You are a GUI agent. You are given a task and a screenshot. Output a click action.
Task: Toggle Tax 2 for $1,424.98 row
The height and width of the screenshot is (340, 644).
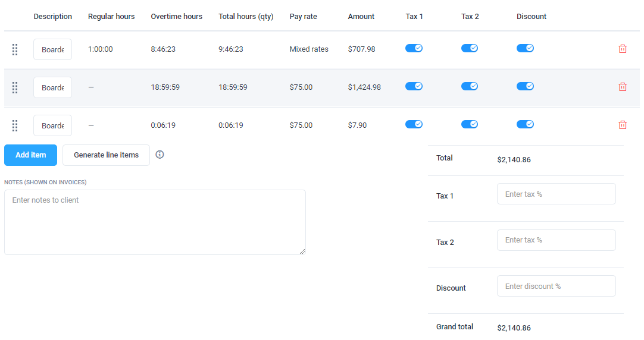pos(470,86)
